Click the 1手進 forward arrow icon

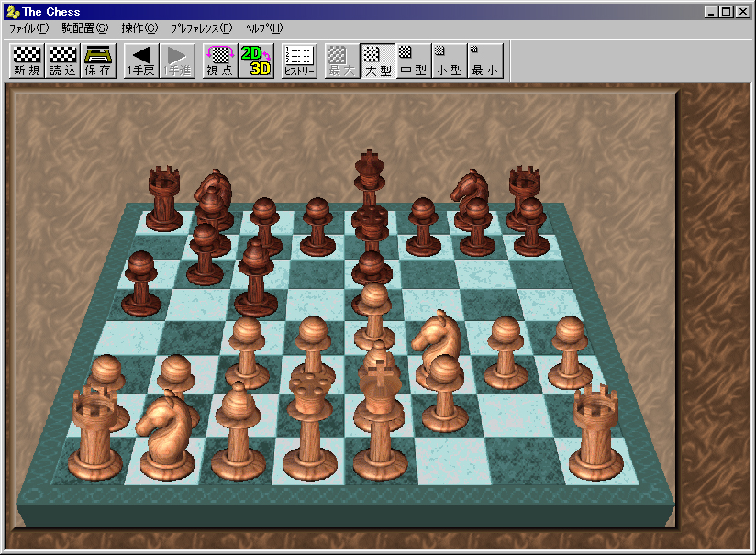[x=178, y=61]
